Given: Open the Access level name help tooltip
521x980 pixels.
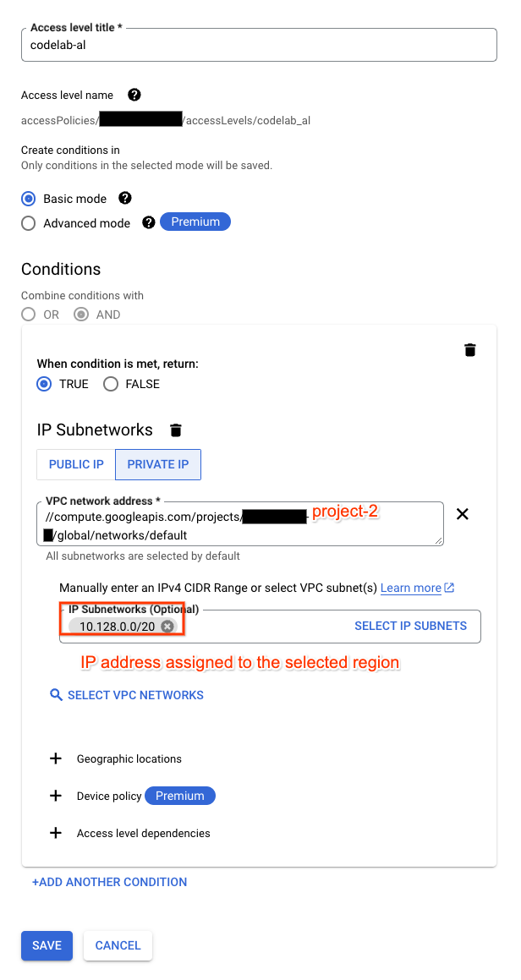Looking at the screenshot, I should pos(134,95).
